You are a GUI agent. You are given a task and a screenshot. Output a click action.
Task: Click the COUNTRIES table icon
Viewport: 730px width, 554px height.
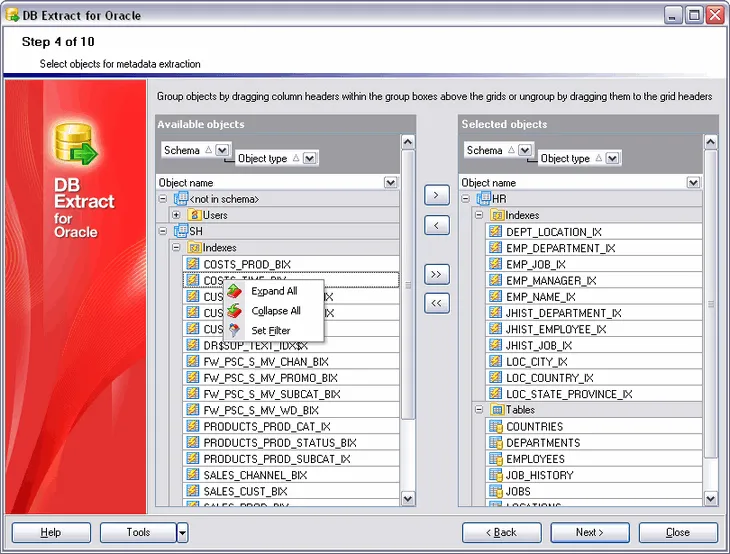click(x=496, y=426)
